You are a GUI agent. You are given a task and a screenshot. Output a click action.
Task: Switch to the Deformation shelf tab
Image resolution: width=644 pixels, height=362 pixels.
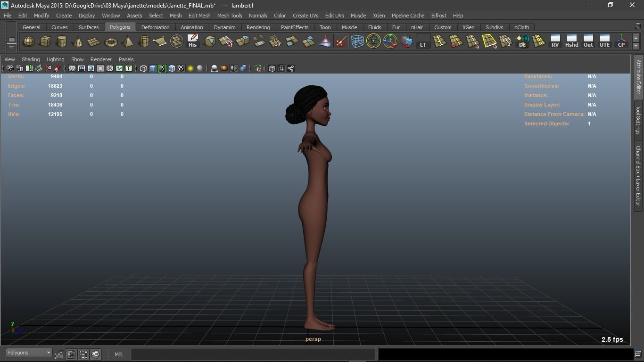[155, 27]
